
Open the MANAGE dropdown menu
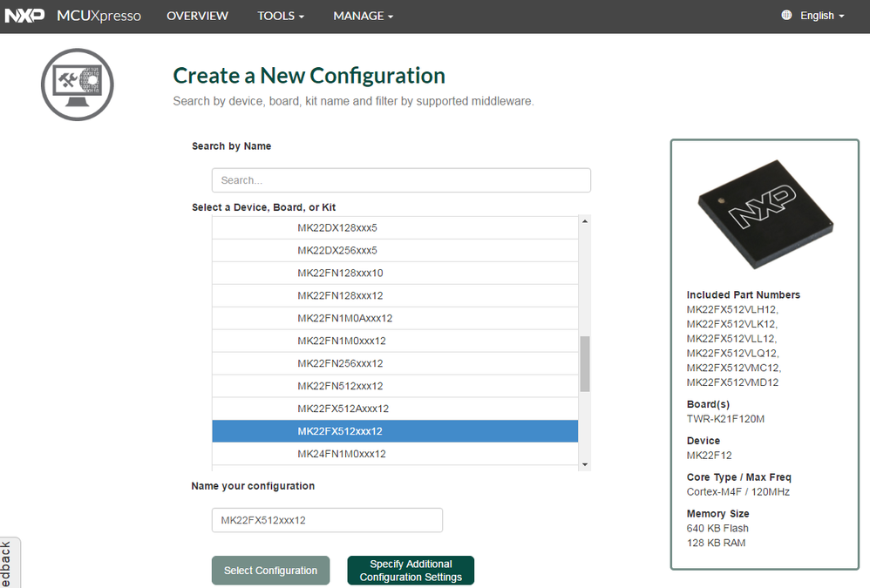pyautogui.click(x=363, y=16)
